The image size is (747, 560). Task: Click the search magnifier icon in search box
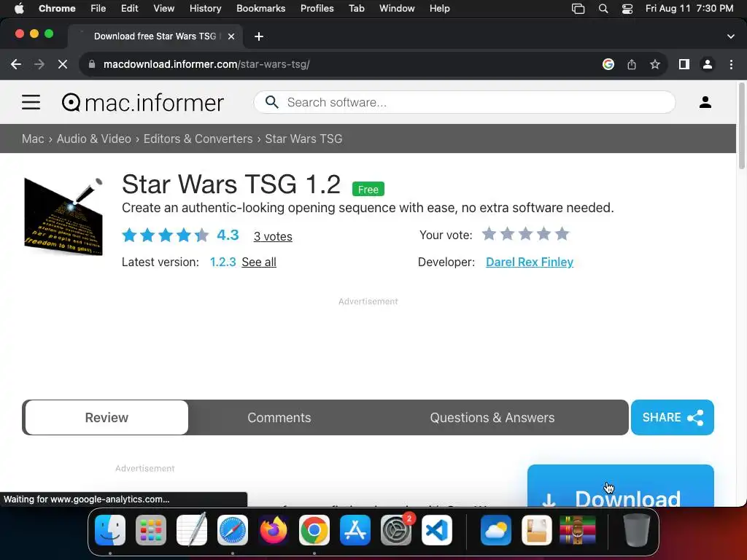(x=271, y=102)
